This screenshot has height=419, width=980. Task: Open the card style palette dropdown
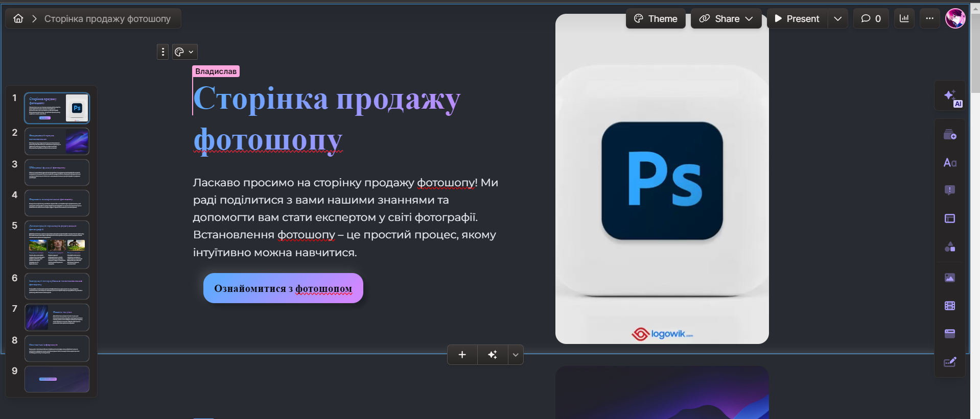[184, 52]
